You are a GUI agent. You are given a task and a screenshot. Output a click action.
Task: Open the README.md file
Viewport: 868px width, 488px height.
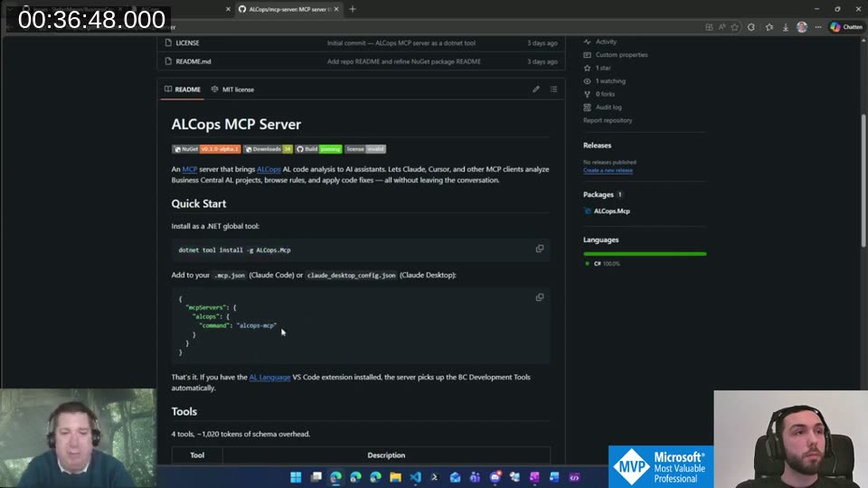[193, 61]
